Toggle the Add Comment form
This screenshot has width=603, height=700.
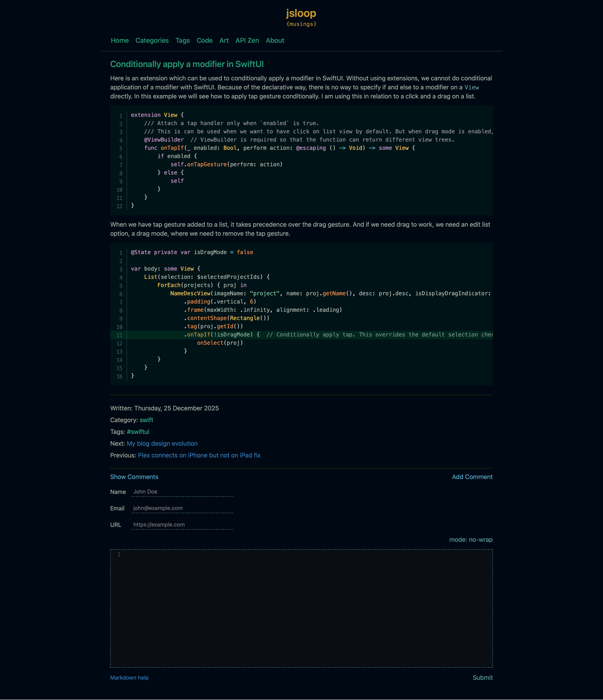click(472, 477)
